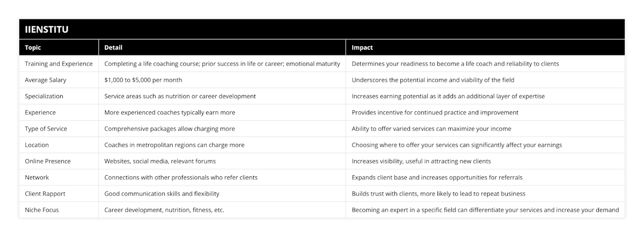The height and width of the screenshot is (237, 644).
Task: Click 'Comprehensive packages allow charging more' detail
Action: coord(170,129)
